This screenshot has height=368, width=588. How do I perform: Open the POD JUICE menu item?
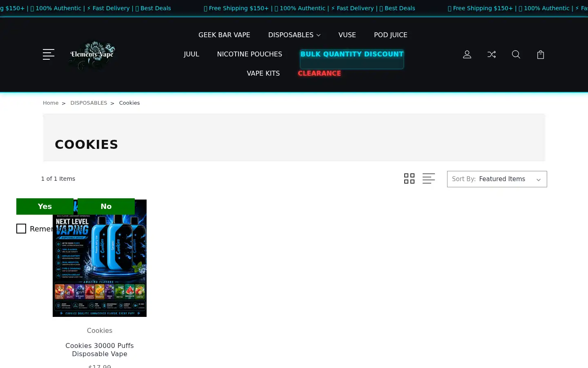point(391,35)
